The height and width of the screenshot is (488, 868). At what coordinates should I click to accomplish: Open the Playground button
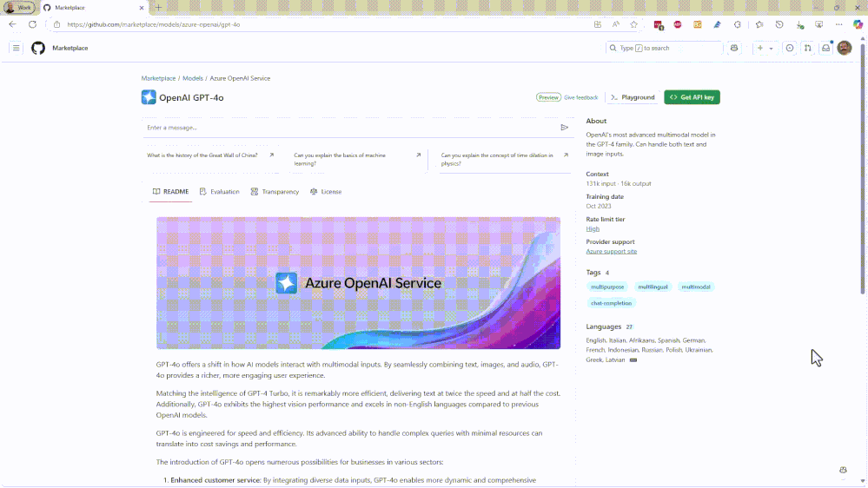(633, 97)
